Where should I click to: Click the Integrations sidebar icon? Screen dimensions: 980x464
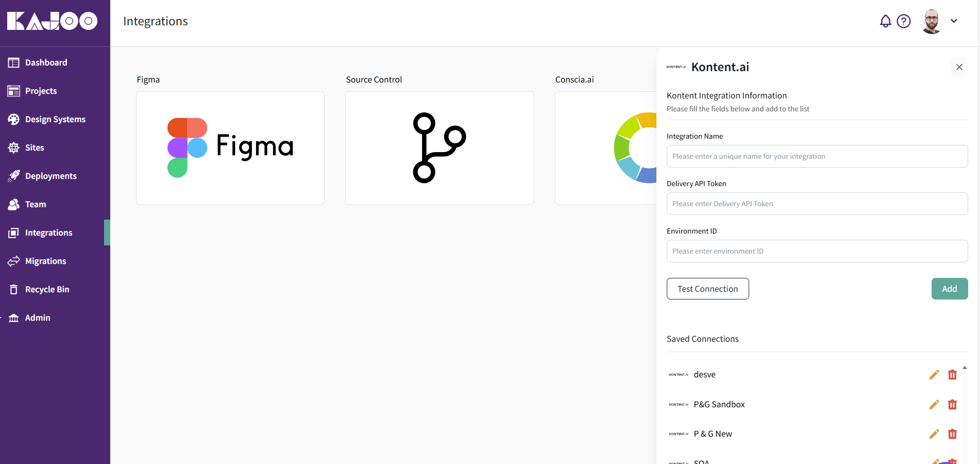[14, 233]
